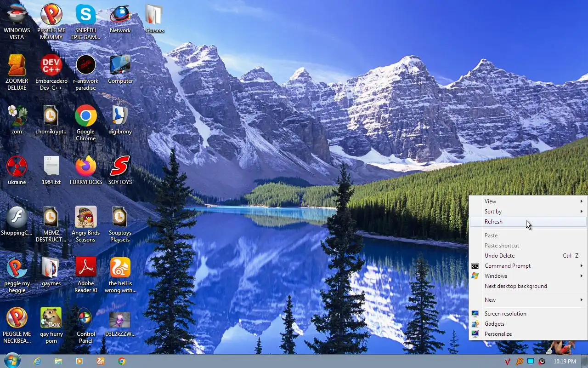The width and height of the screenshot is (588, 368).
Task: Choose Refresh from the context menu
Action: pyautogui.click(x=528, y=222)
